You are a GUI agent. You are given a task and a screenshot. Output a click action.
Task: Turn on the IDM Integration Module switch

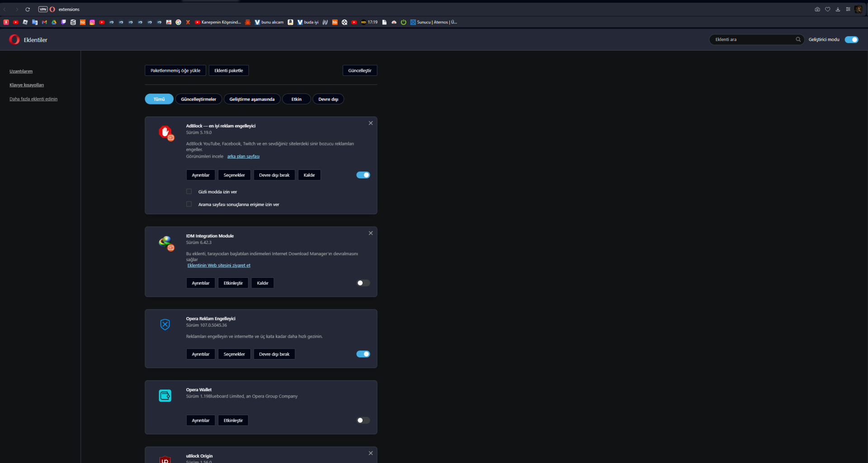point(363,283)
